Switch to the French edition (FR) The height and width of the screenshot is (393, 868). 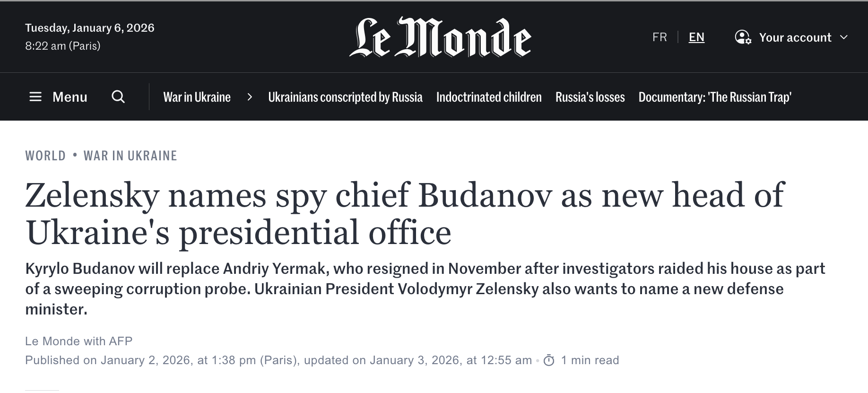pos(660,37)
